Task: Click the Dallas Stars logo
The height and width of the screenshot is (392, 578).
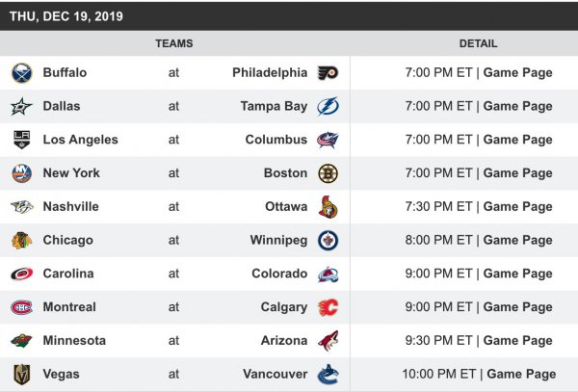Action: tap(21, 107)
